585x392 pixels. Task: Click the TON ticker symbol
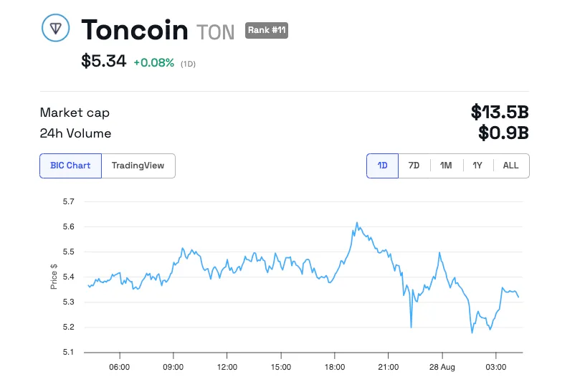click(215, 32)
